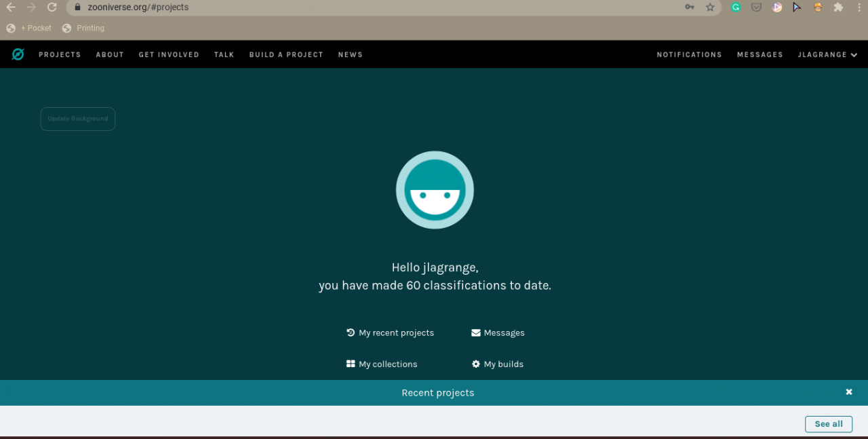Click the browser back arrow
Screen dimensions: 868x439
(x=11, y=7)
